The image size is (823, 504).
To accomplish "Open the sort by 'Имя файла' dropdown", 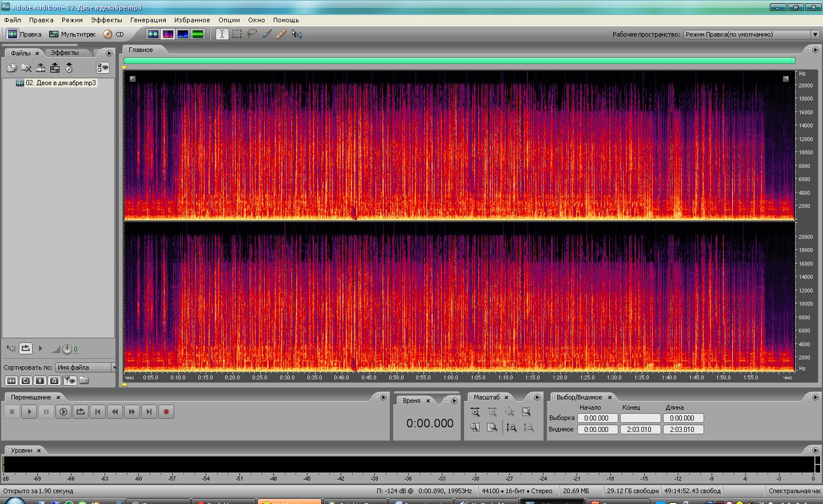I will tap(85, 367).
